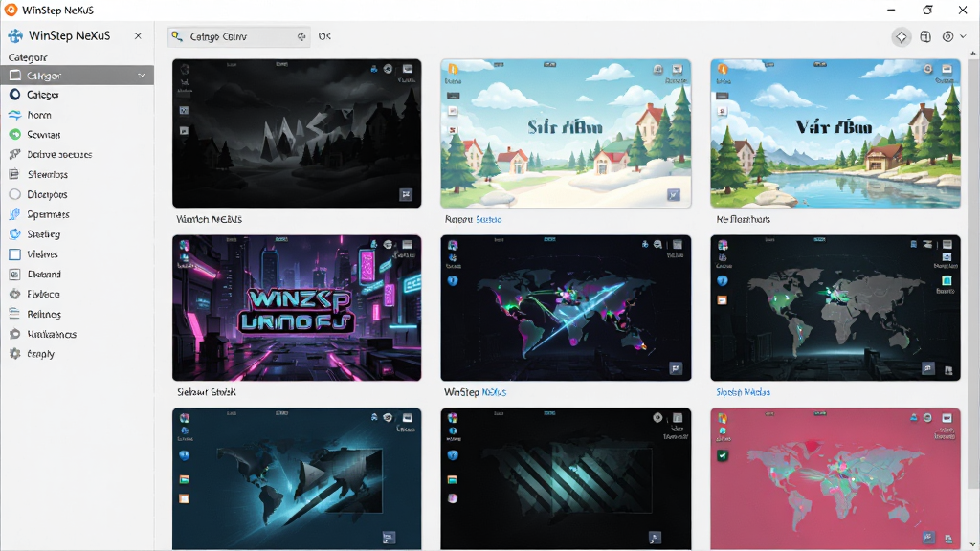The image size is (980, 551).
Task: Click expand icon on colorful world map thumbnail
Action: tap(676, 368)
